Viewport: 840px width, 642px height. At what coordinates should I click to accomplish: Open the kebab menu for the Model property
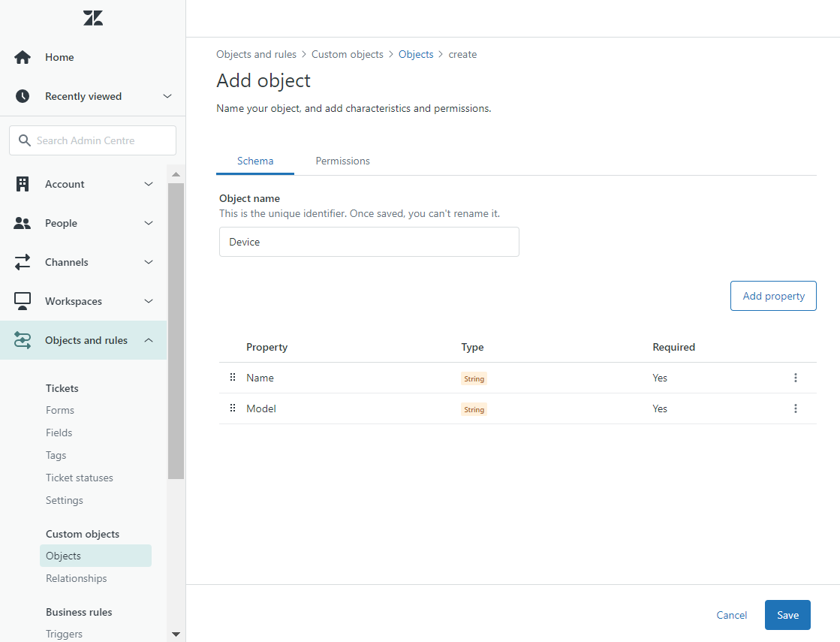796,408
